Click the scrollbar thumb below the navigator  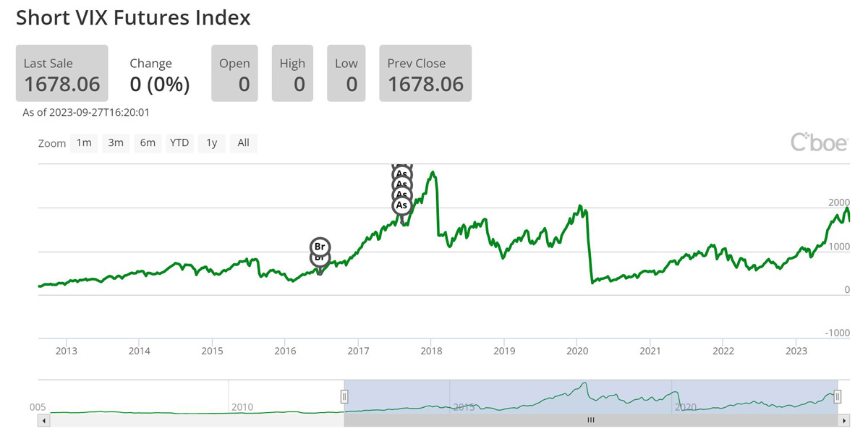590,419
